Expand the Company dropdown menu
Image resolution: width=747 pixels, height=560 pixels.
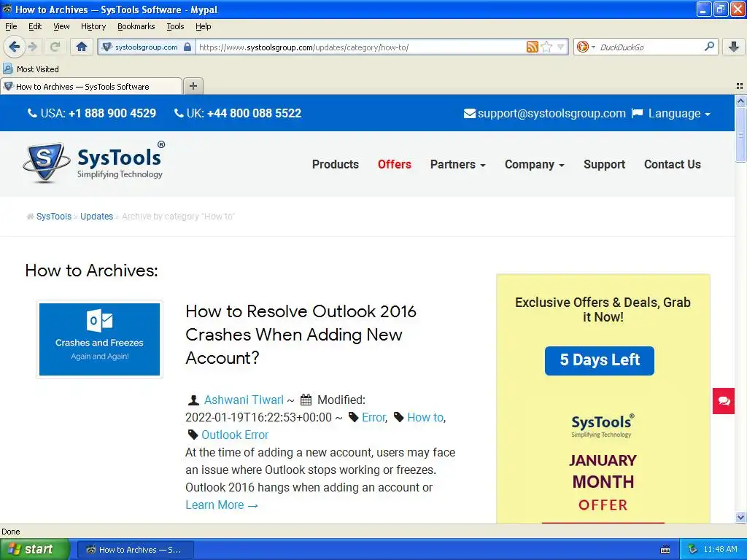pos(535,164)
